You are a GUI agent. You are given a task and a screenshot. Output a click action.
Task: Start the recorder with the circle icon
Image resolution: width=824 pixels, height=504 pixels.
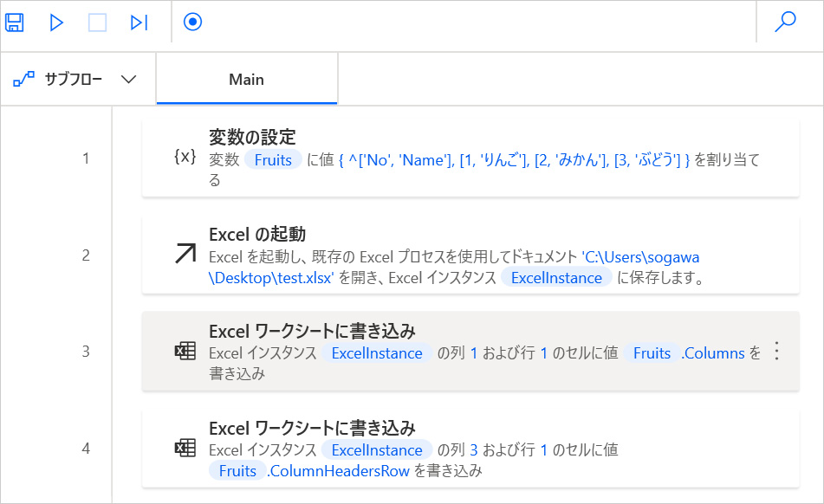coord(192,23)
